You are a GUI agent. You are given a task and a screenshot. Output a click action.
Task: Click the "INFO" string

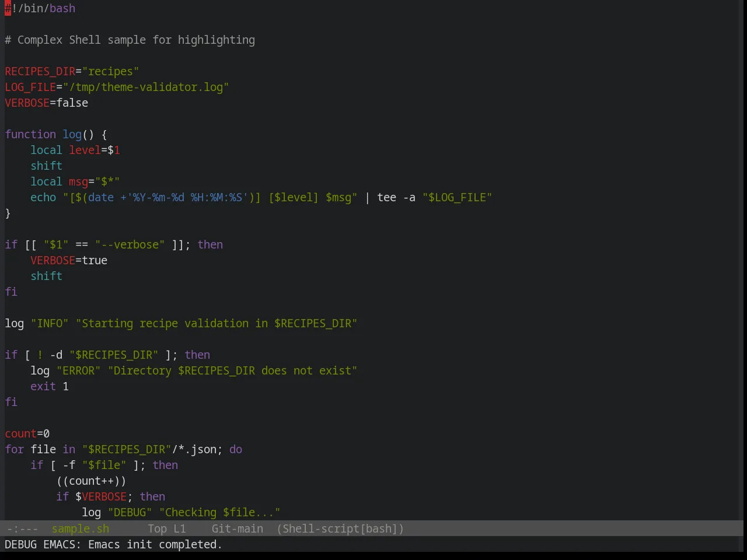click(50, 323)
